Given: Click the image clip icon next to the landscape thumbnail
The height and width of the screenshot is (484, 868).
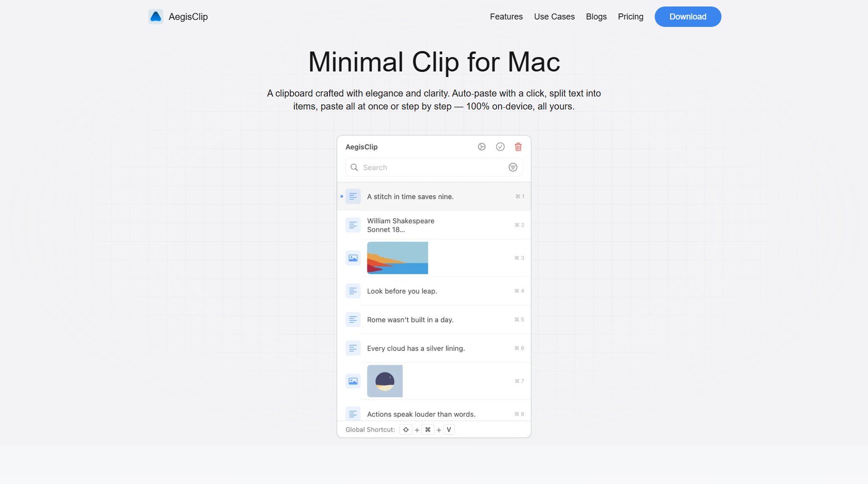Looking at the screenshot, I should tap(353, 258).
